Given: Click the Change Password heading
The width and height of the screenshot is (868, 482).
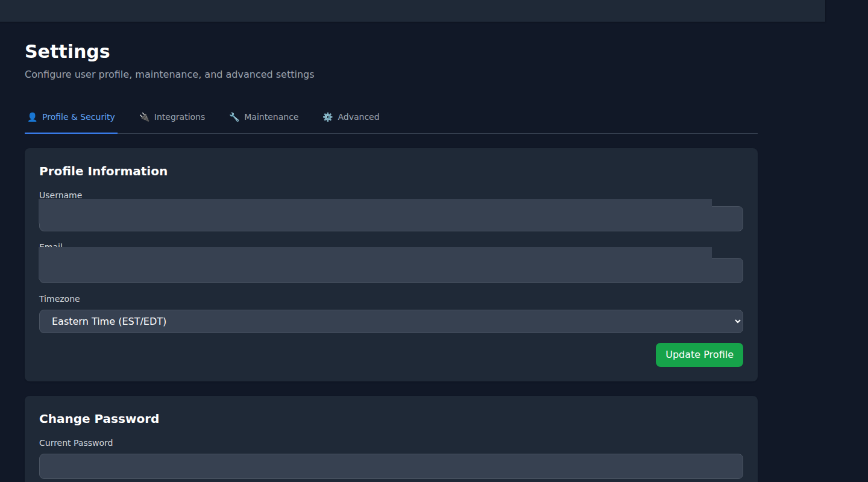Looking at the screenshot, I should (99, 419).
